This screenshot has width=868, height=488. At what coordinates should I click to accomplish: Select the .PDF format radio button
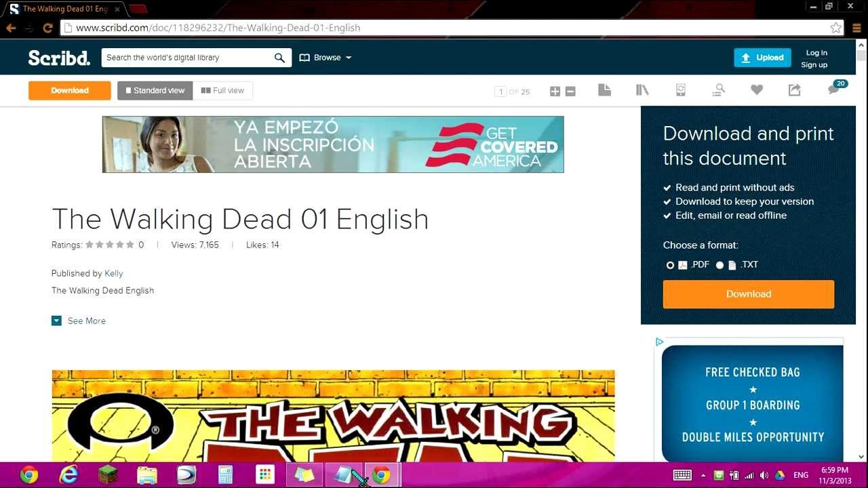(x=670, y=265)
